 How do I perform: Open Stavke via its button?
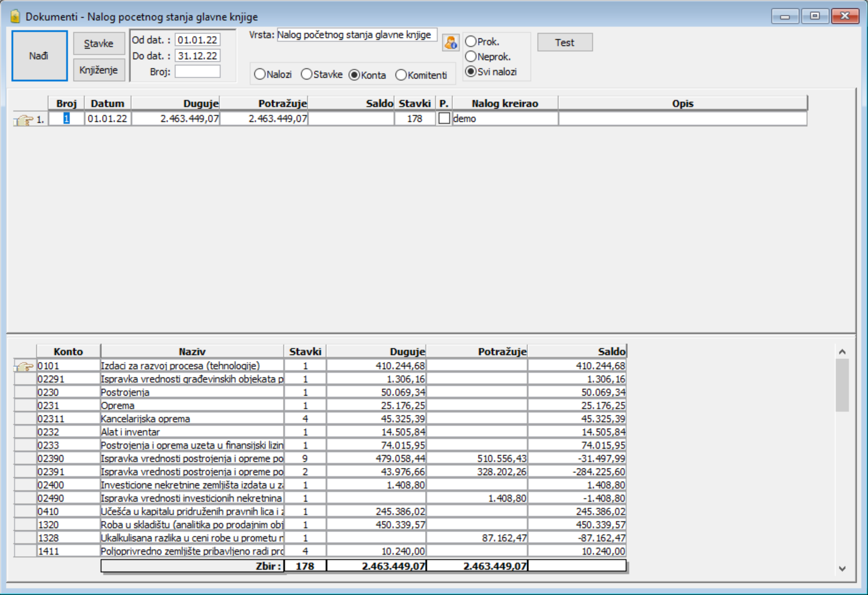(98, 43)
